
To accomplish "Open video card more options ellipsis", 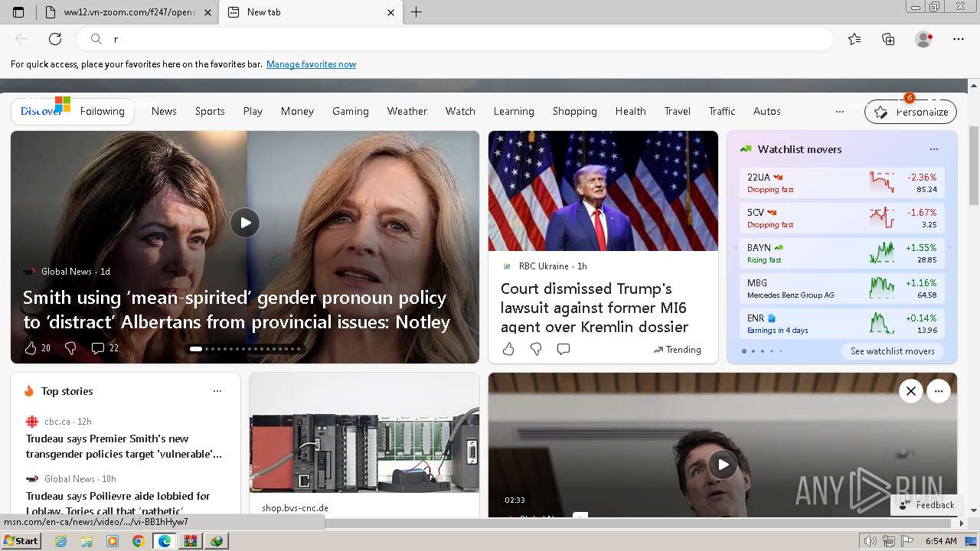I will [x=939, y=391].
